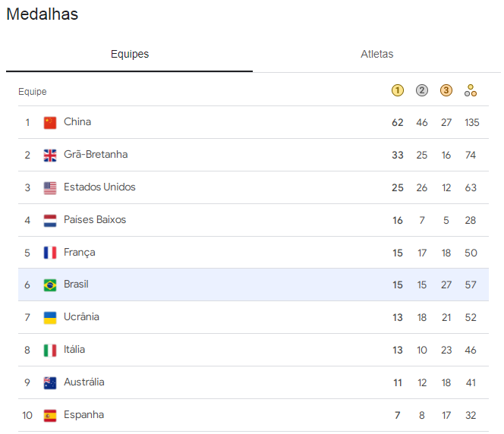Click China's total of 135 medals
The image size is (504, 434).
coord(471,122)
